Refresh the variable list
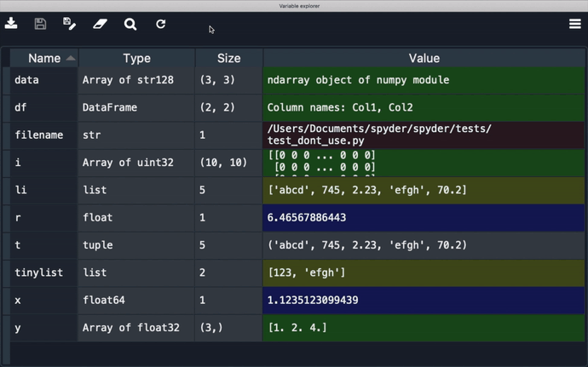 click(160, 24)
